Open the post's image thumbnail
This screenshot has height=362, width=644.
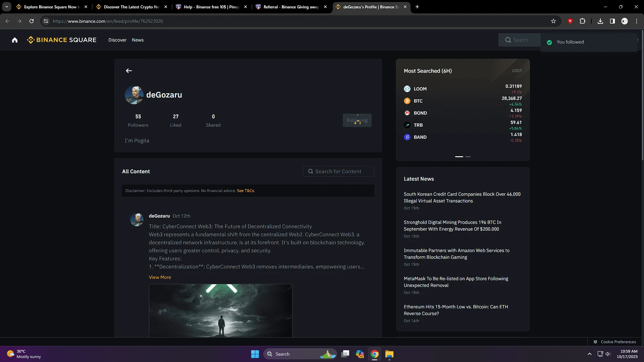(x=221, y=311)
